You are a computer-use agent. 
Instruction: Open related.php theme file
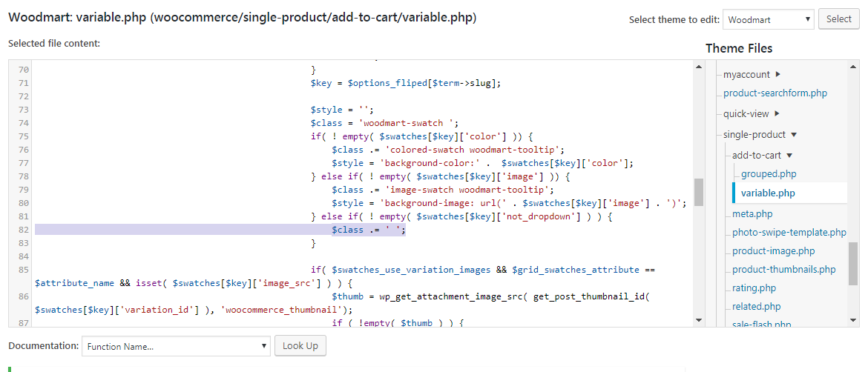[756, 306]
